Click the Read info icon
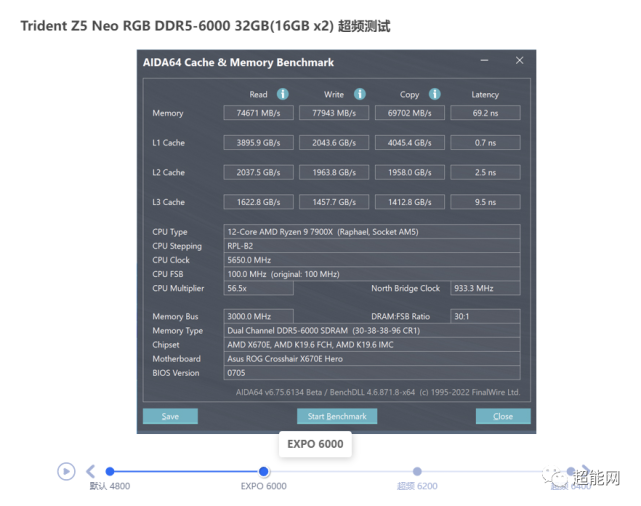Screen dimensions: 641x506 pyautogui.click(x=282, y=94)
